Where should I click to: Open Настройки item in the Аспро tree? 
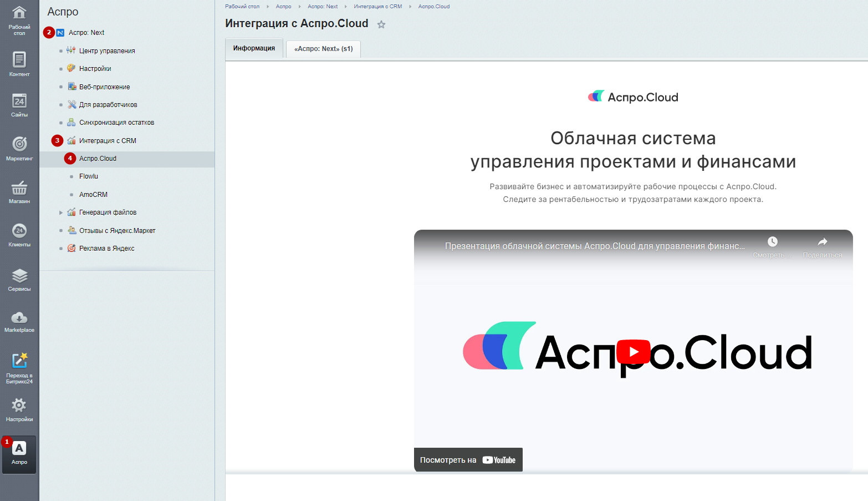coord(95,69)
